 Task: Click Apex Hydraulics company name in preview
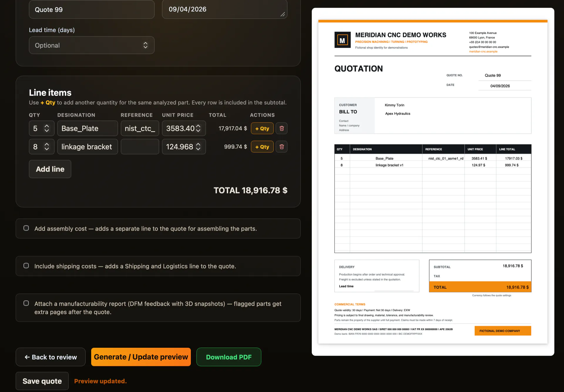pos(398,114)
